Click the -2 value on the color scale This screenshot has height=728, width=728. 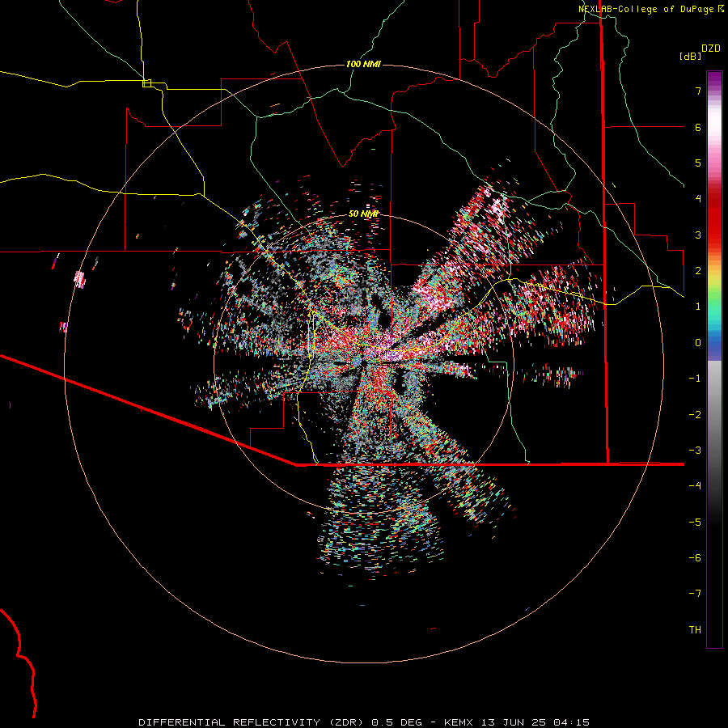(695, 415)
